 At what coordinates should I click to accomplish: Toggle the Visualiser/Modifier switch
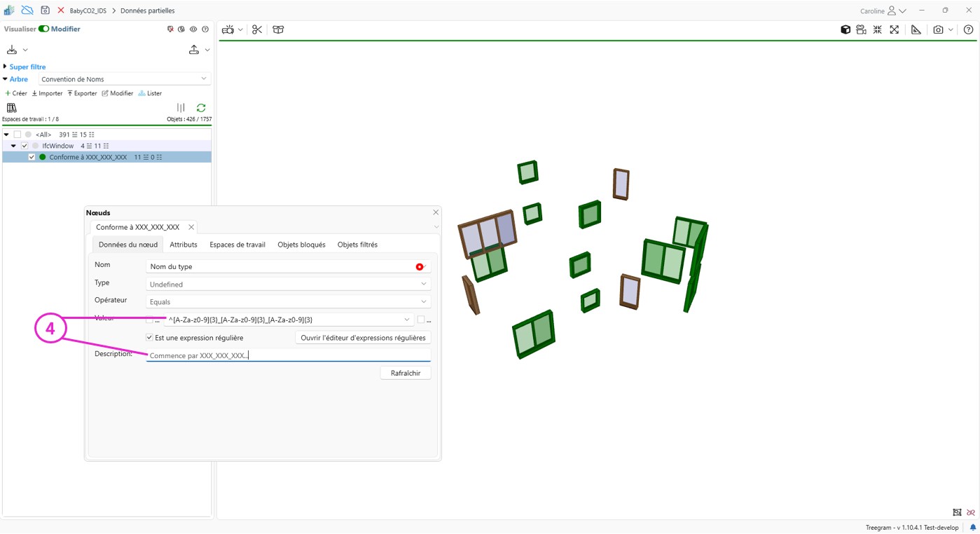(43, 29)
